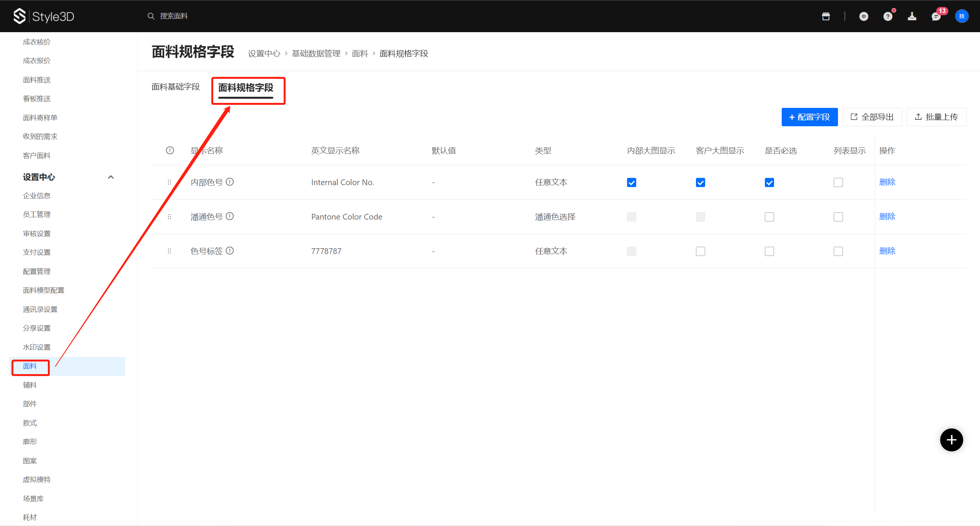Click 全部导出 export button
Image resolution: width=980 pixels, height=526 pixels.
coord(872,117)
